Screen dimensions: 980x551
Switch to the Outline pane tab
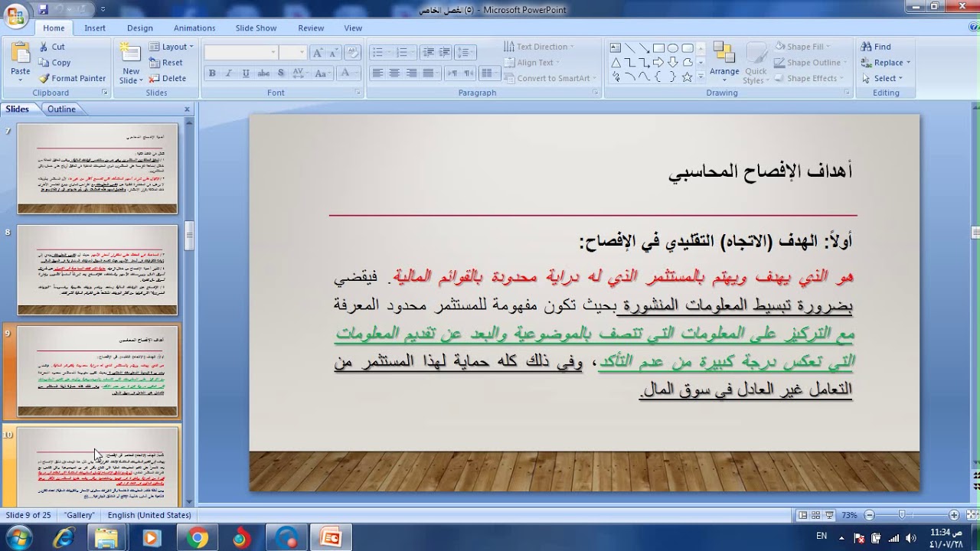click(61, 109)
